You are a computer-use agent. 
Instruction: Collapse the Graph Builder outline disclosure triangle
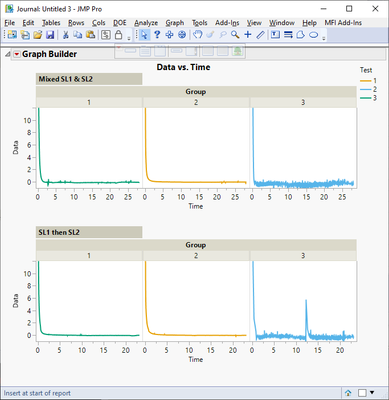click(x=7, y=54)
